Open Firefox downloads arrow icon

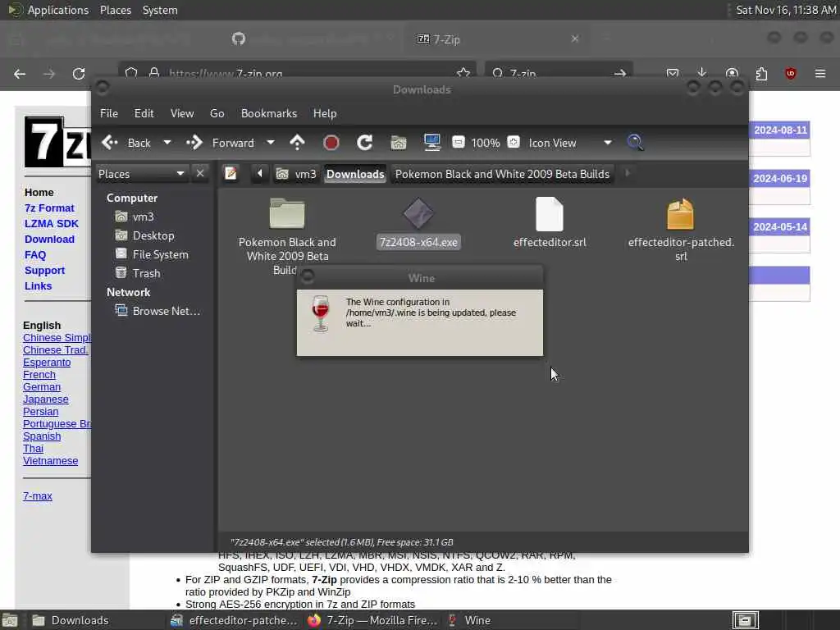pyautogui.click(x=702, y=73)
